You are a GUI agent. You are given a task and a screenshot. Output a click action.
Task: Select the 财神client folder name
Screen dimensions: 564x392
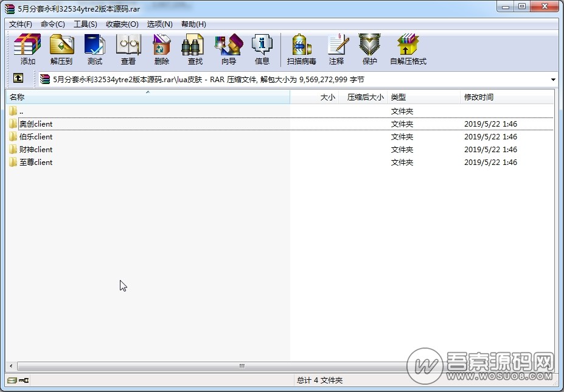point(36,149)
